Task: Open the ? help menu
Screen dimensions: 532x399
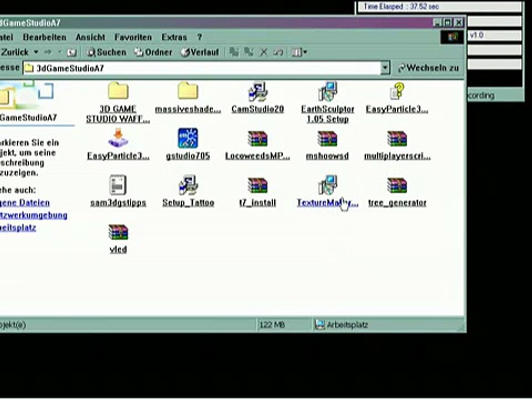Action: click(199, 37)
